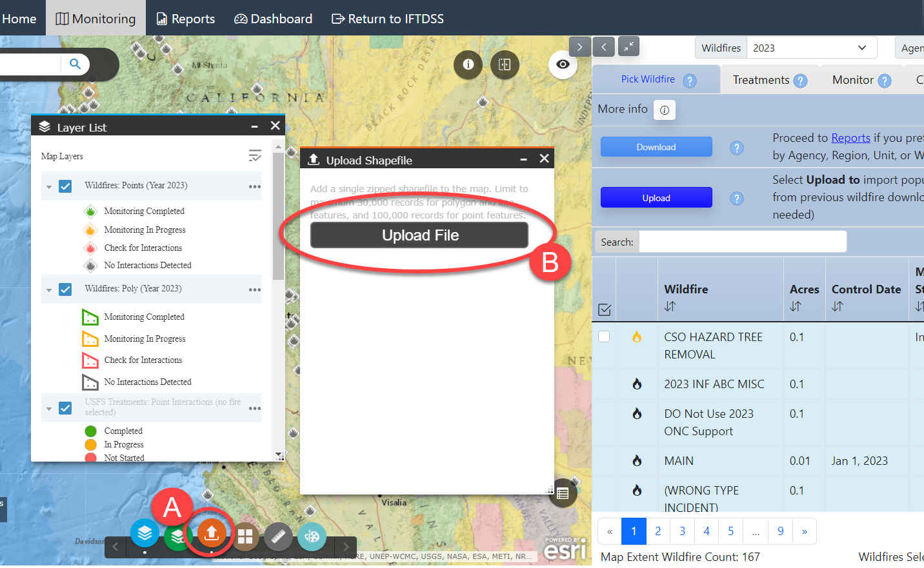Go to the Home menu item
This screenshot has width=924, height=568.
[19, 19]
